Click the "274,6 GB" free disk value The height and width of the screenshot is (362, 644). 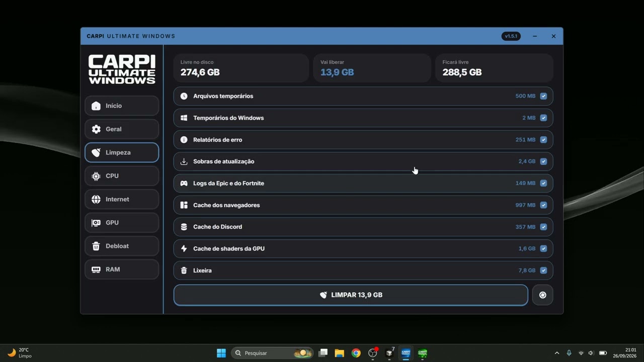click(200, 72)
